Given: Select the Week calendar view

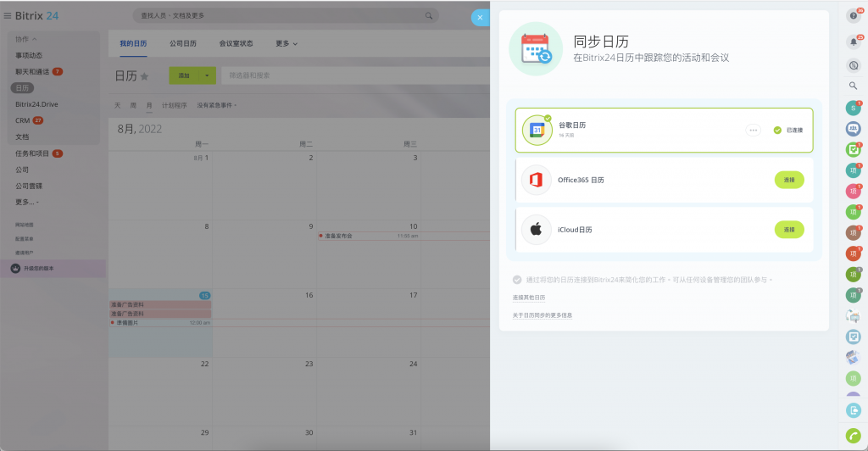Looking at the screenshot, I should coord(133,105).
